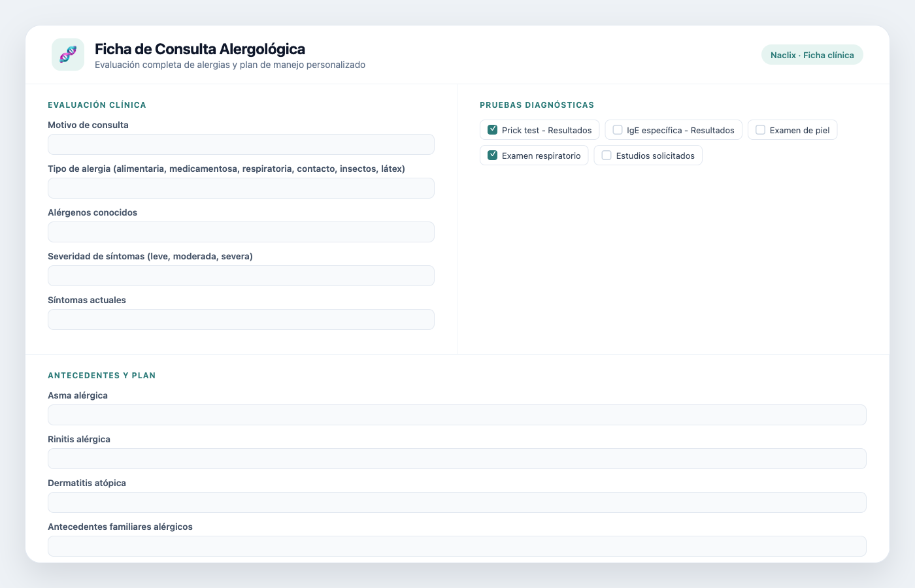915x588 pixels.
Task: Uncheck the Prick test - Resultados checkbox
Action: coord(493,130)
